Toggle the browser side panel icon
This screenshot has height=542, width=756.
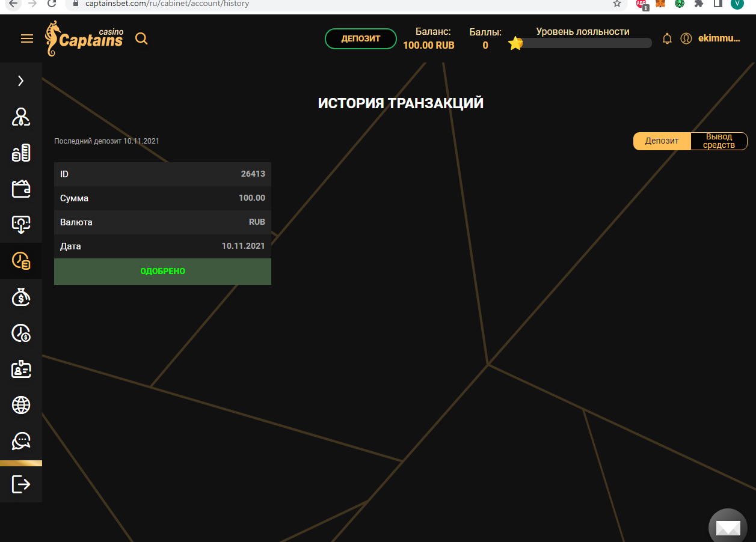pos(718,4)
